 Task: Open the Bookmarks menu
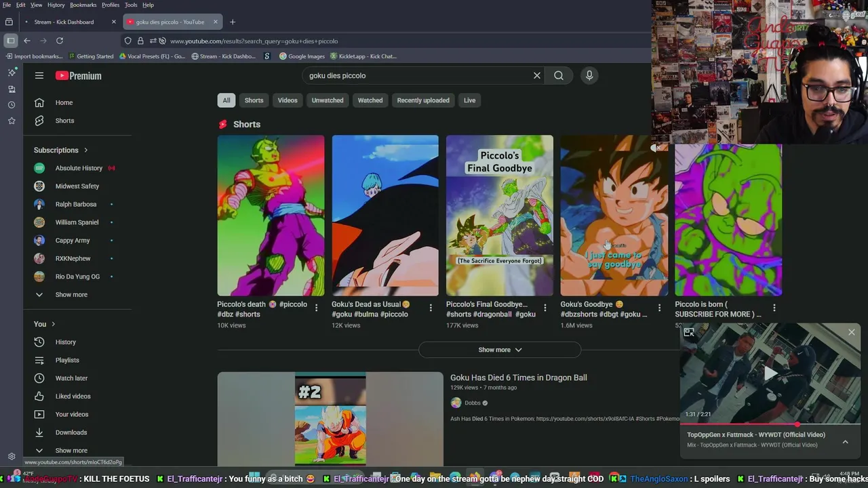pyautogui.click(x=83, y=5)
